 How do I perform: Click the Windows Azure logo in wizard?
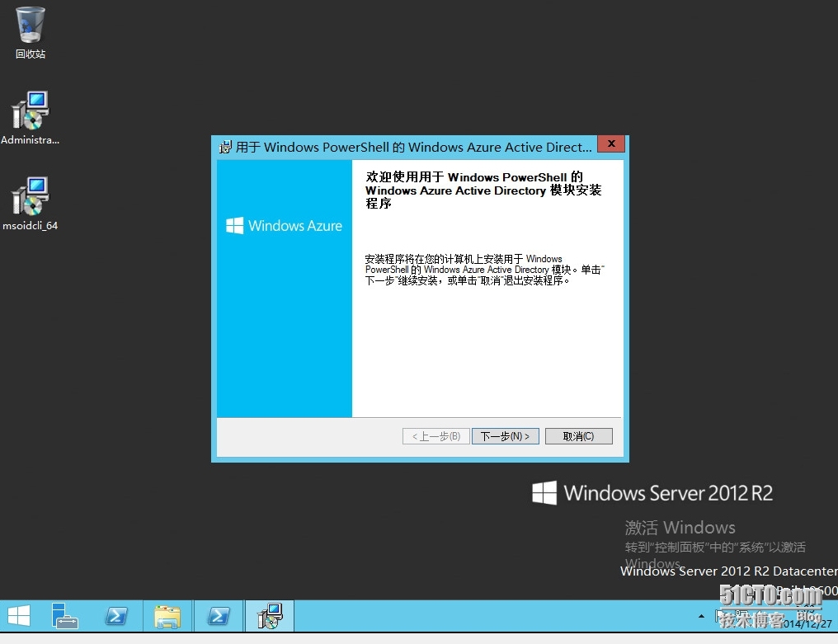[x=284, y=226]
